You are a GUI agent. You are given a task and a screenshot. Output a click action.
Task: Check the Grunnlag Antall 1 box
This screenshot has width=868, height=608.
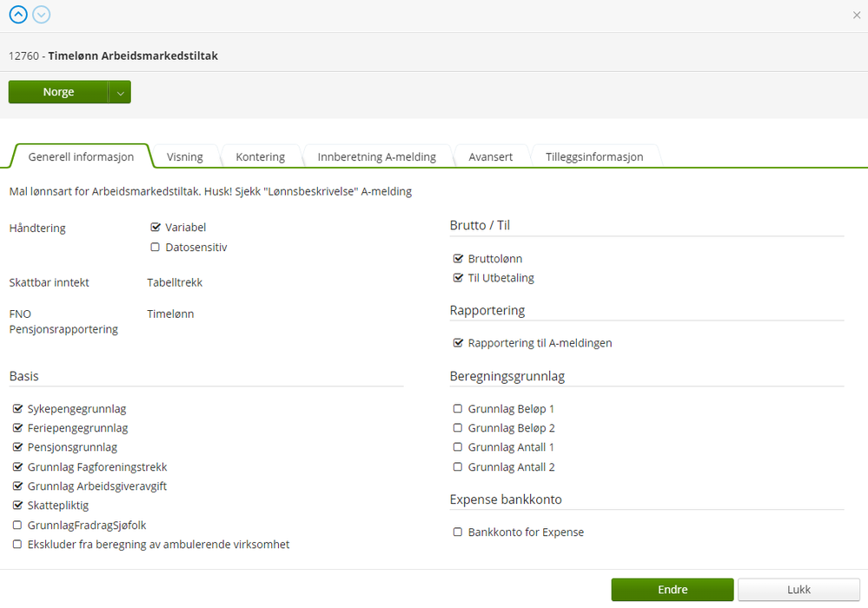point(458,447)
